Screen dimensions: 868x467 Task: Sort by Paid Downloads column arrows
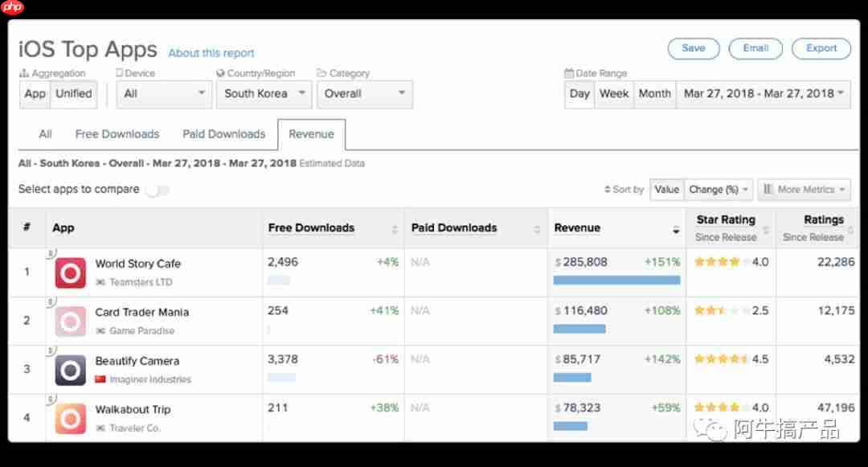coord(537,229)
